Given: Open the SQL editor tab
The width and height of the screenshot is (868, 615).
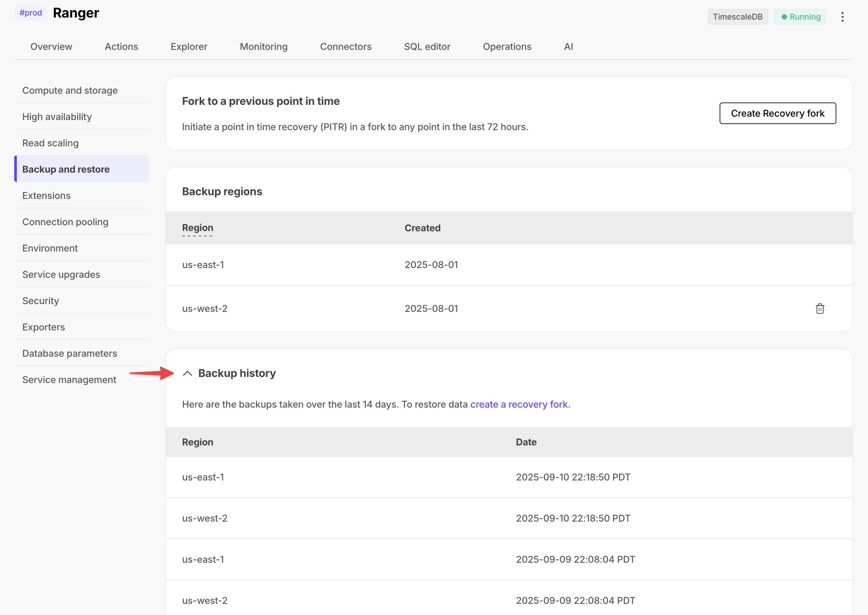Looking at the screenshot, I should [x=427, y=47].
